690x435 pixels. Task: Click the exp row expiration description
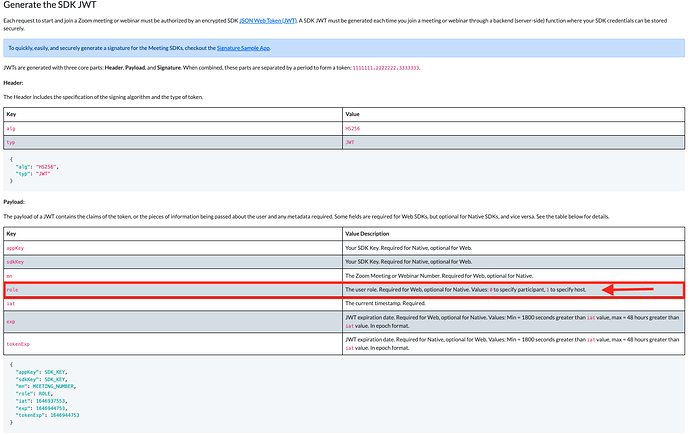pos(512,322)
